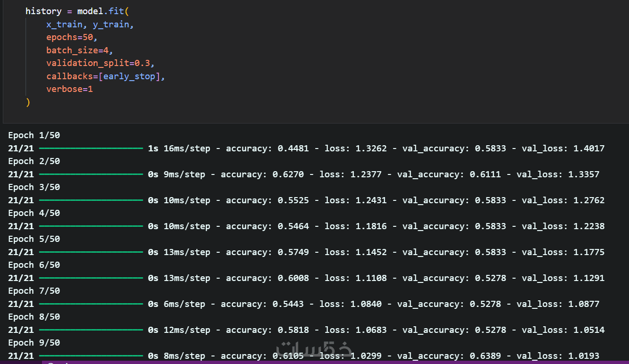Click the val_loss value 1.4017
Viewport: 629px width, 364px height.
point(589,149)
